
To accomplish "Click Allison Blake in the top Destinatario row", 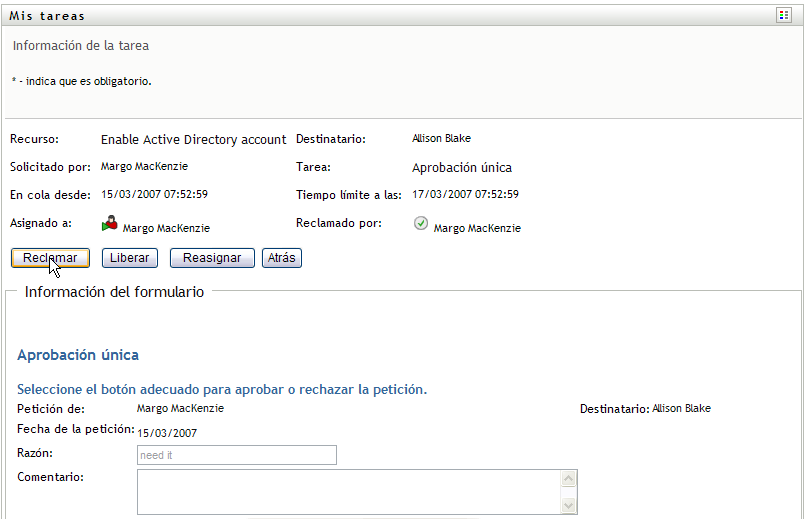I will (x=441, y=139).
